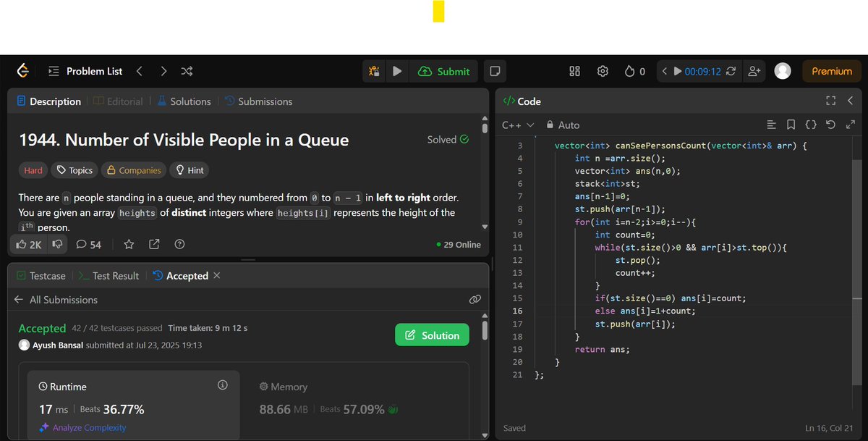Copy the submission link icon

475,299
